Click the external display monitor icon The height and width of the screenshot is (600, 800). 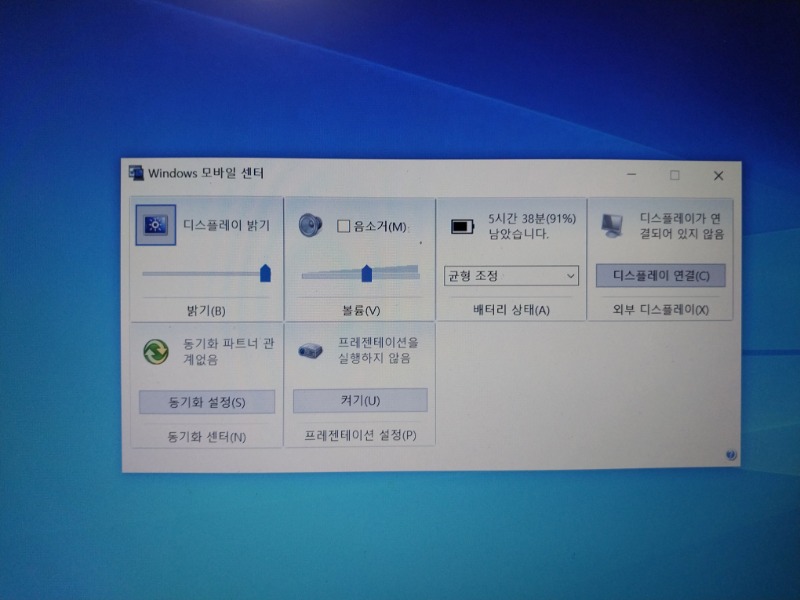612,226
